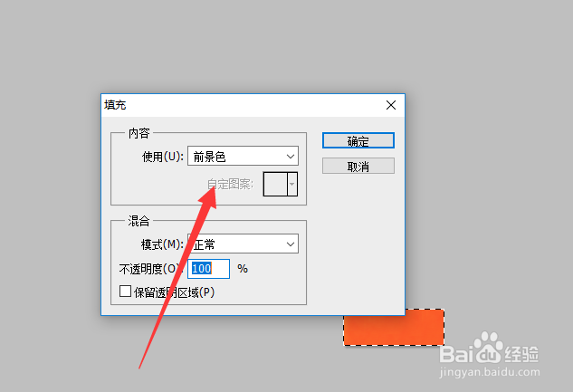Click the 保留透明区域(P) label text
The width and height of the screenshot is (573, 392).
coord(174,292)
